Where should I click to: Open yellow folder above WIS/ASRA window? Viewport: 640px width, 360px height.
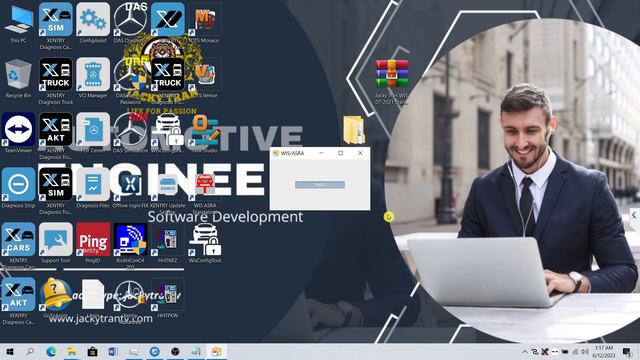click(x=353, y=130)
